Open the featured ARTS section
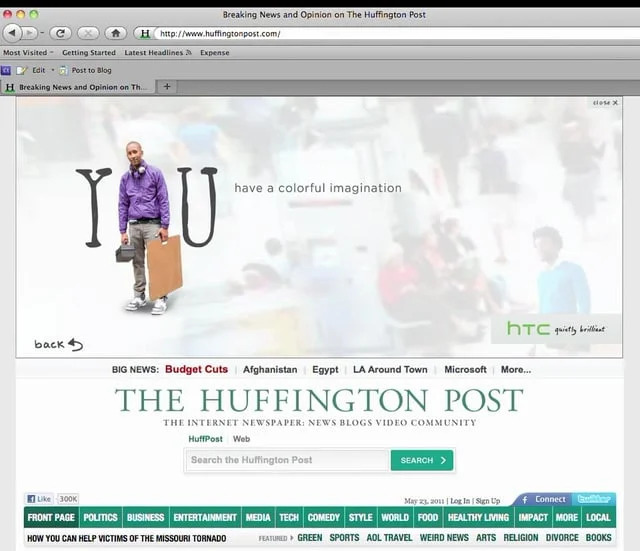This screenshot has height=551, width=640. 486,538
